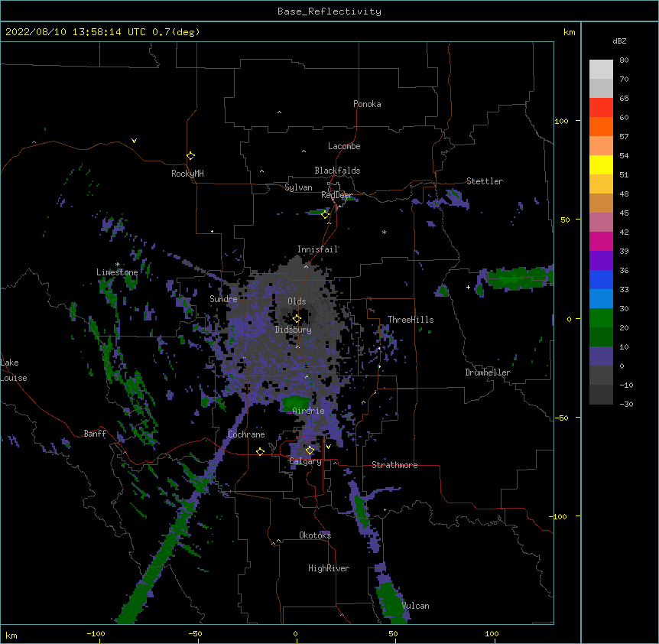
Task: Click the Sundre city label
Action: pyautogui.click(x=223, y=299)
